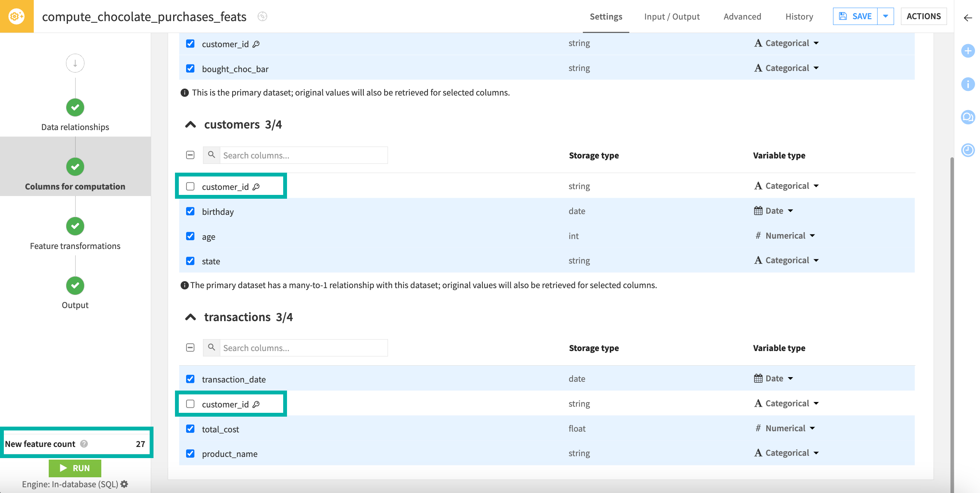The height and width of the screenshot is (493, 980).
Task: Enable customer_id in the transactions dataset
Action: tap(190, 404)
